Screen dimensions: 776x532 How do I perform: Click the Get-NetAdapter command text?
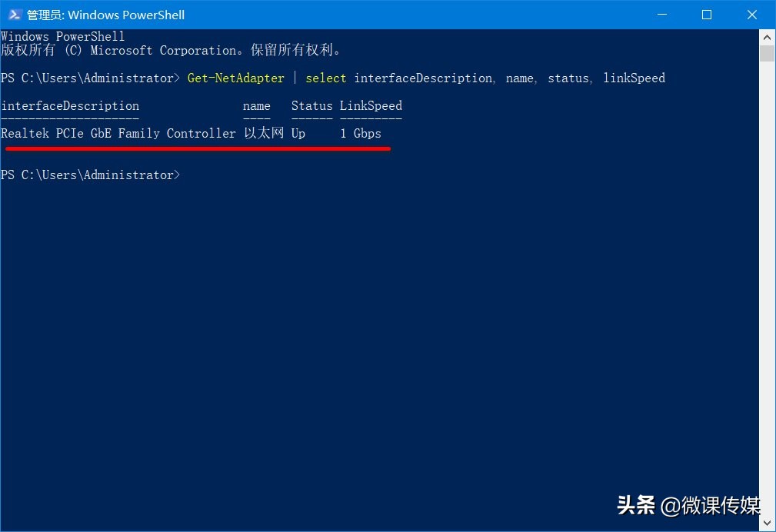point(236,78)
